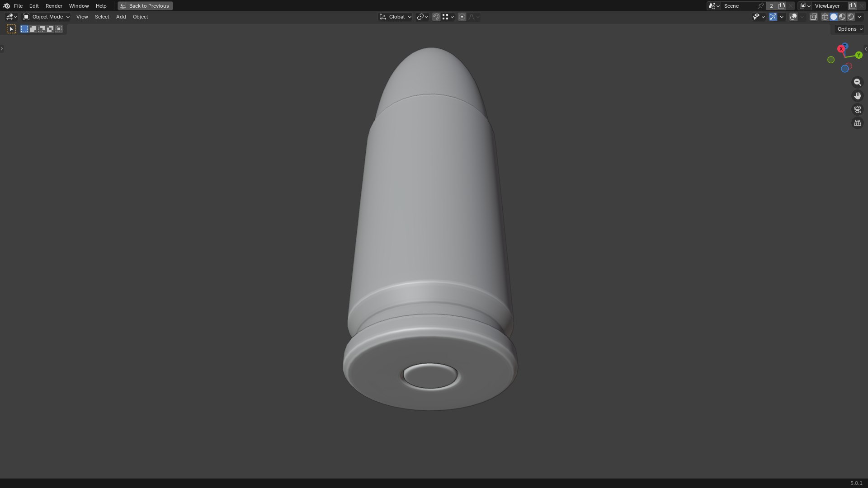
Task: Switch to Rendered viewport shading
Action: click(851, 17)
